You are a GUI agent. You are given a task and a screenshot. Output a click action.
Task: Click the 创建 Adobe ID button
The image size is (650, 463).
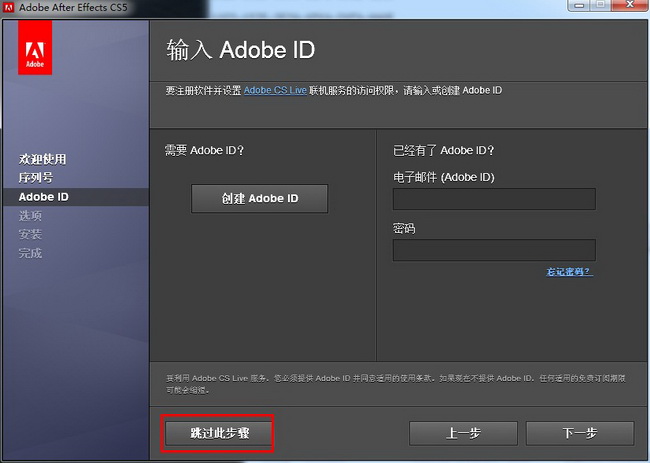coord(260,199)
